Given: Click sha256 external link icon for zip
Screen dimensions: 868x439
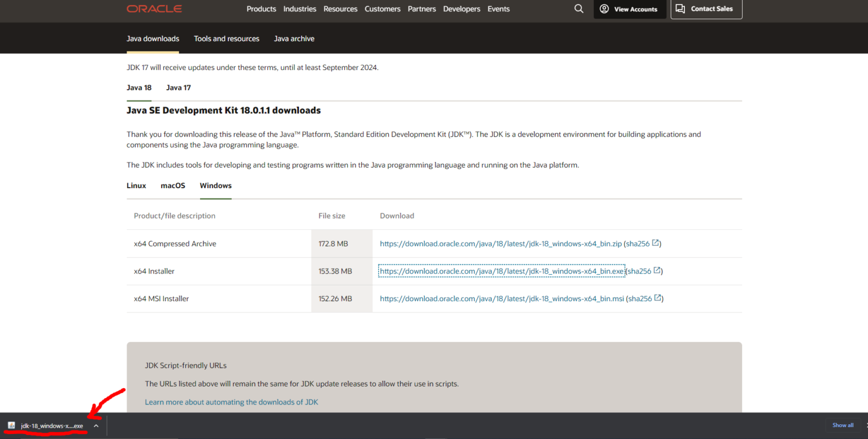Looking at the screenshot, I should pyautogui.click(x=656, y=244).
